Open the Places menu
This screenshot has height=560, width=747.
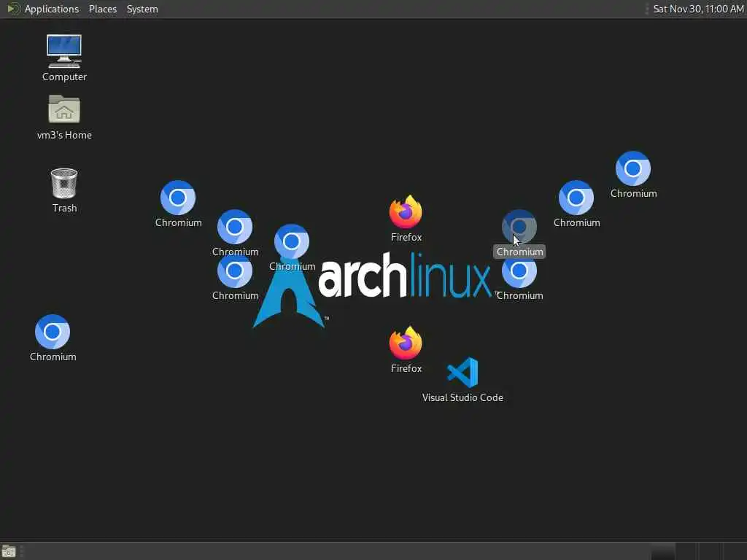tap(102, 9)
